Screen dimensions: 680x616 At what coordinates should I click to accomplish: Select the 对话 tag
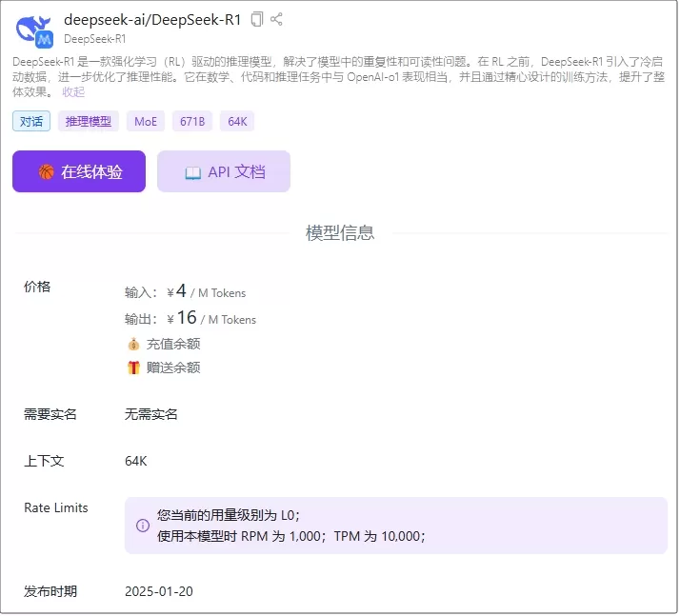[31, 121]
